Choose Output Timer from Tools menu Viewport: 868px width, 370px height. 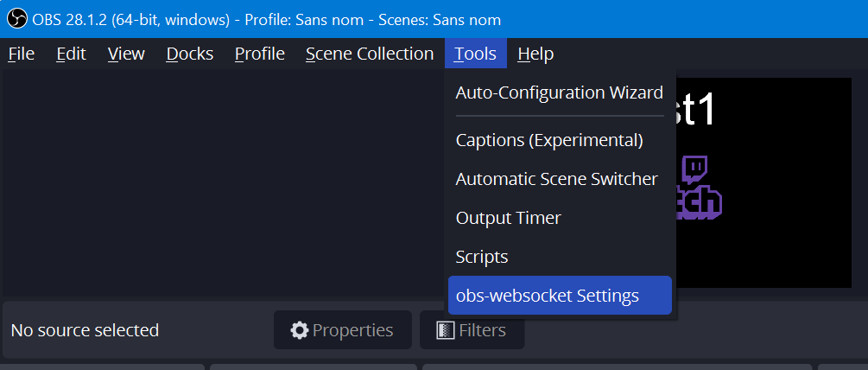click(x=560, y=218)
